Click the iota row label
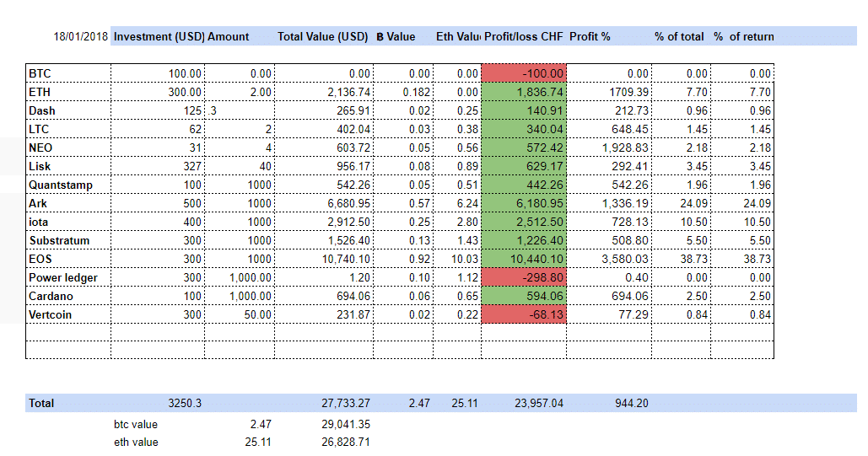Screen dimensions: 868x456 coord(39,222)
